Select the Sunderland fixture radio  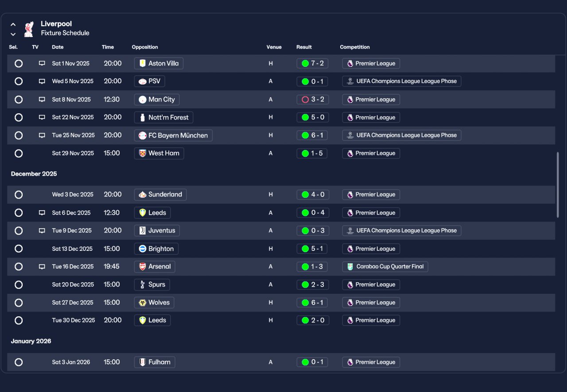click(x=19, y=195)
